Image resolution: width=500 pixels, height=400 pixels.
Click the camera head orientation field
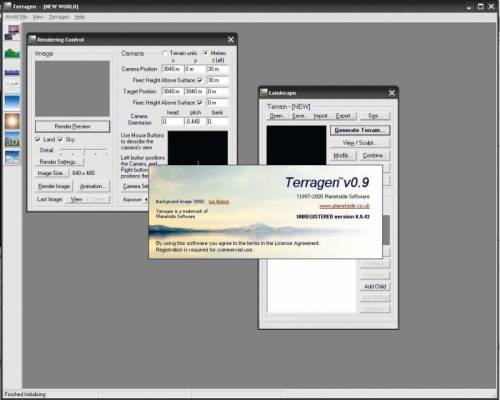pyautogui.click(x=172, y=122)
